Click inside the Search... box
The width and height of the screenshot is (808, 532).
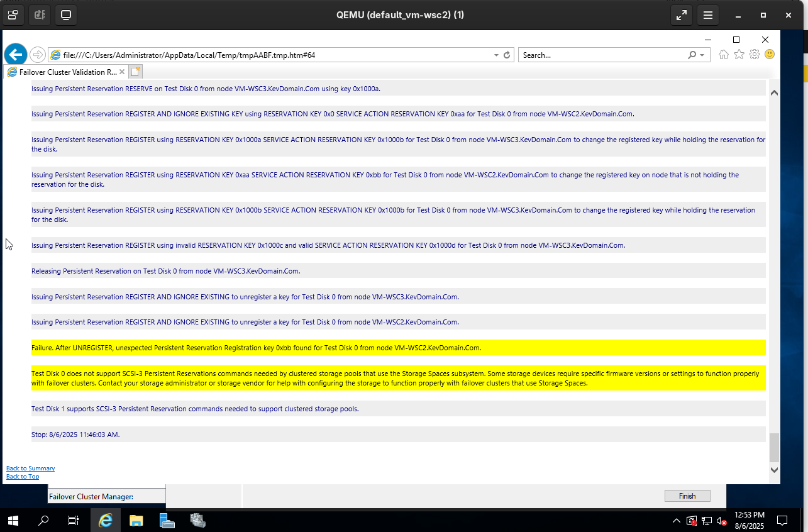coord(602,55)
